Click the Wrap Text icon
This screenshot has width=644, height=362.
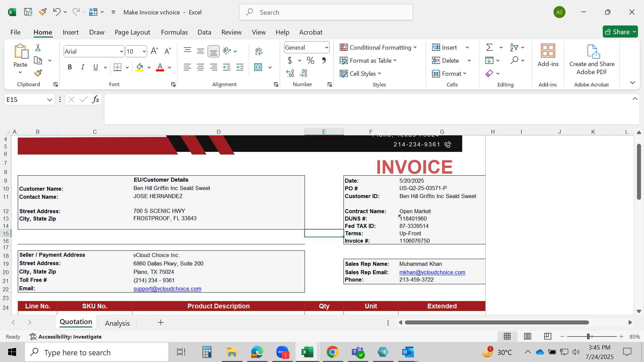pyautogui.click(x=258, y=51)
